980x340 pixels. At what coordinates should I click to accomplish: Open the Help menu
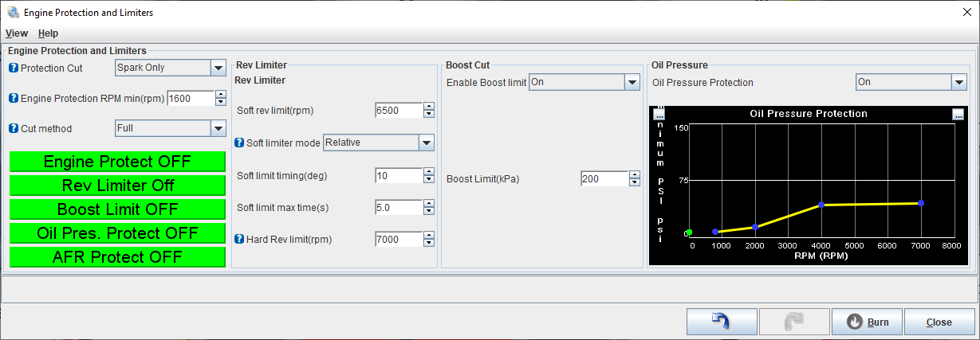(49, 33)
